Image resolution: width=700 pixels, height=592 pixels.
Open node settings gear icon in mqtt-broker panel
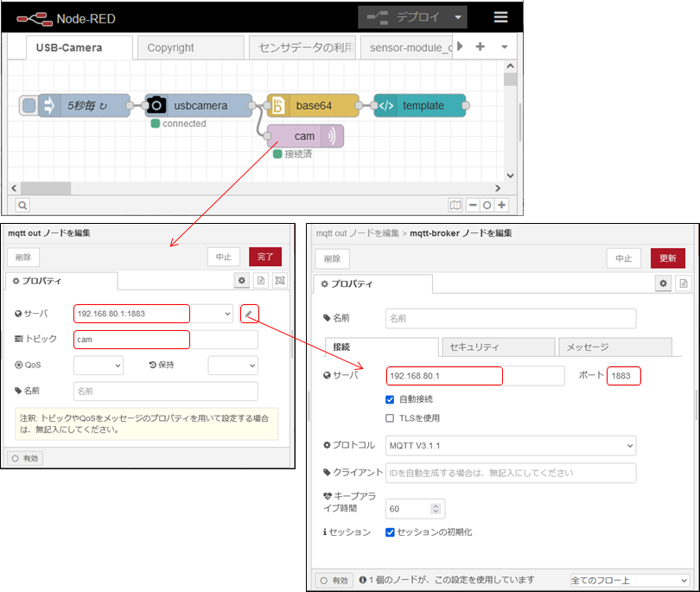pyautogui.click(x=664, y=283)
